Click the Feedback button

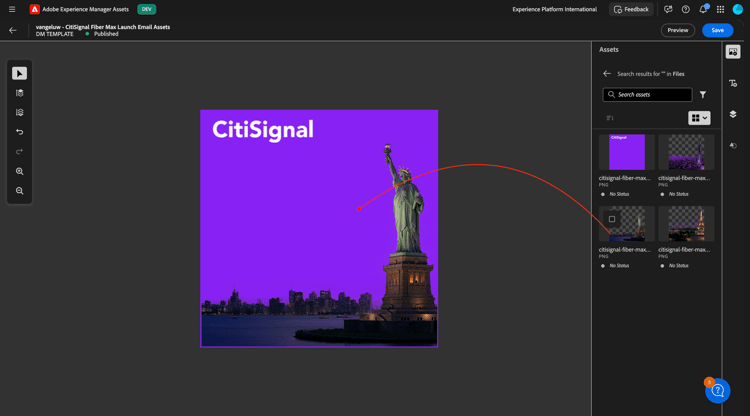[x=631, y=9]
